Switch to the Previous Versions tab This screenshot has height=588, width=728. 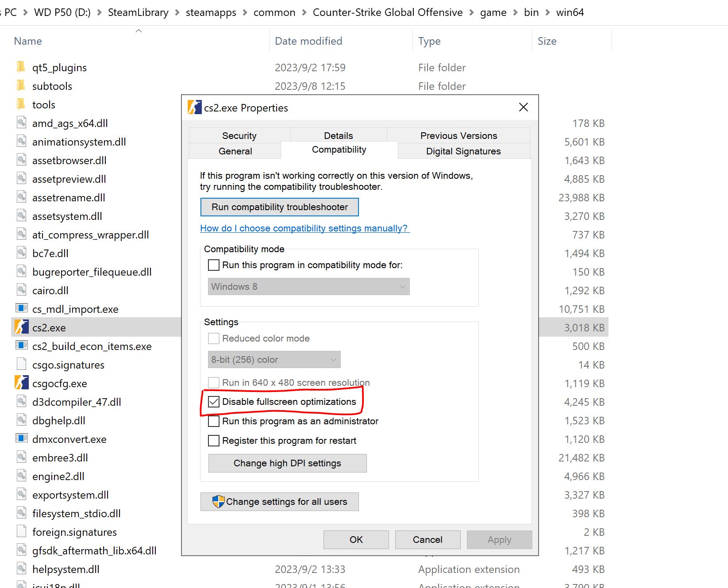458,135
